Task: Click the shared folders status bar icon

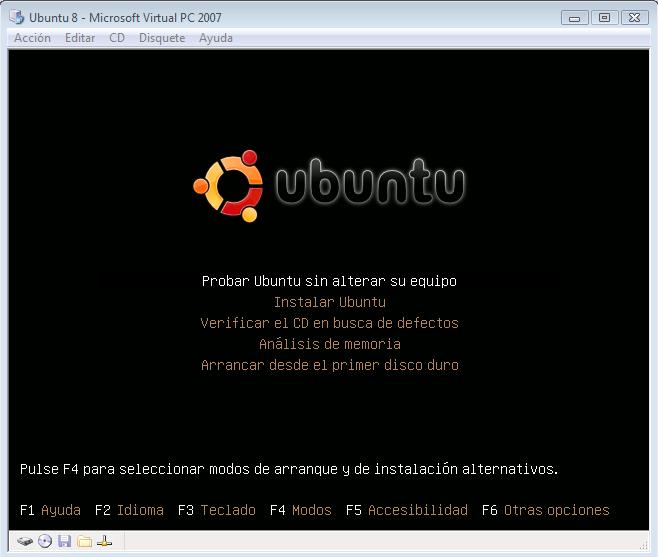Action: 85,541
